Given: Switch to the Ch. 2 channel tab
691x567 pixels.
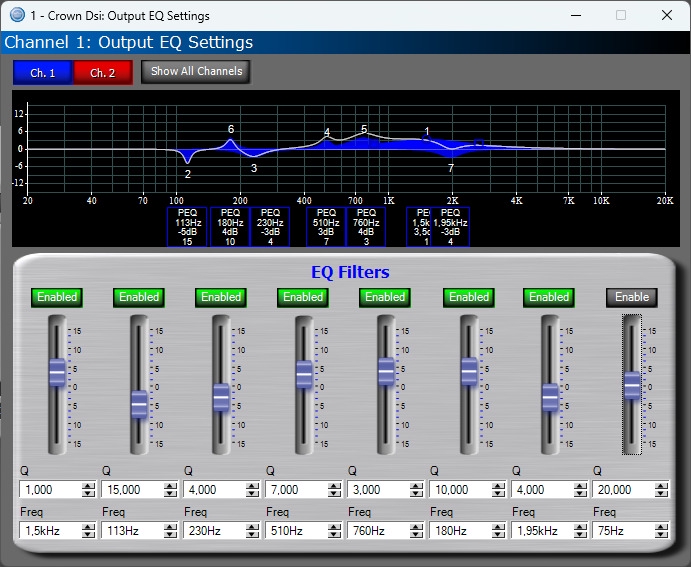Looking at the screenshot, I should coord(103,73).
